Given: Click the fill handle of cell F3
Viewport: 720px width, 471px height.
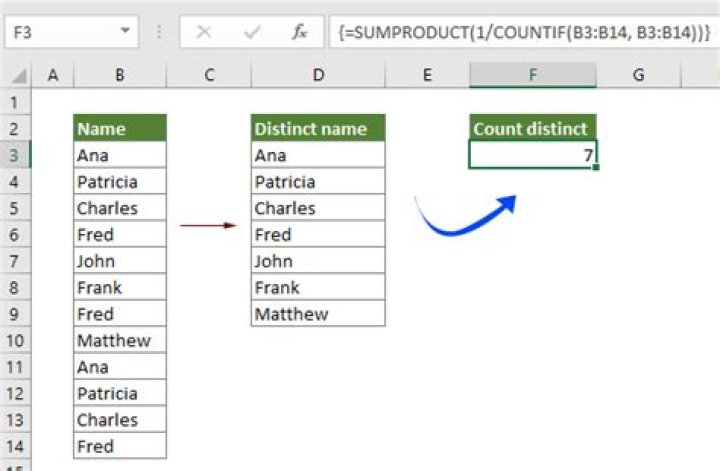Looking at the screenshot, I should 596,168.
